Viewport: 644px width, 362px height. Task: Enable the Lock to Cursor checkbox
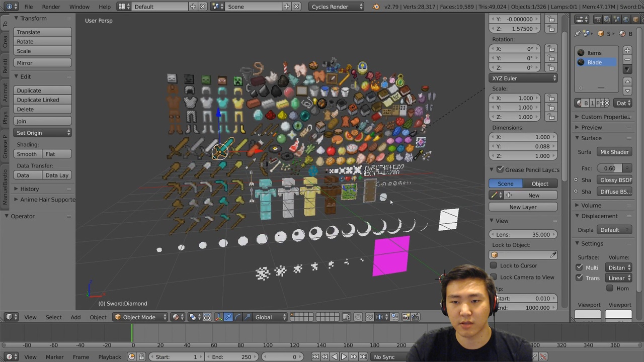click(x=494, y=265)
